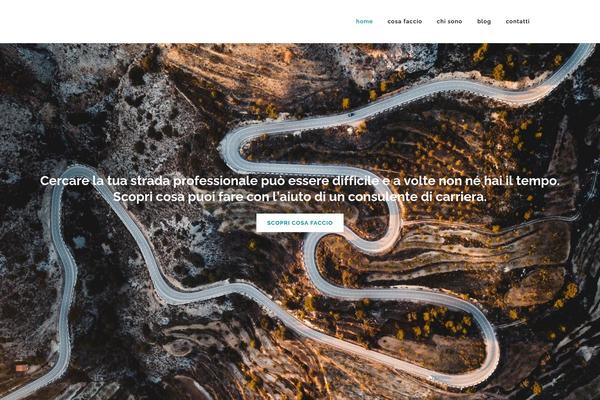Click the hairpin road bend above the headline
The width and height of the screenshot is (600, 400).
pos(232,149)
